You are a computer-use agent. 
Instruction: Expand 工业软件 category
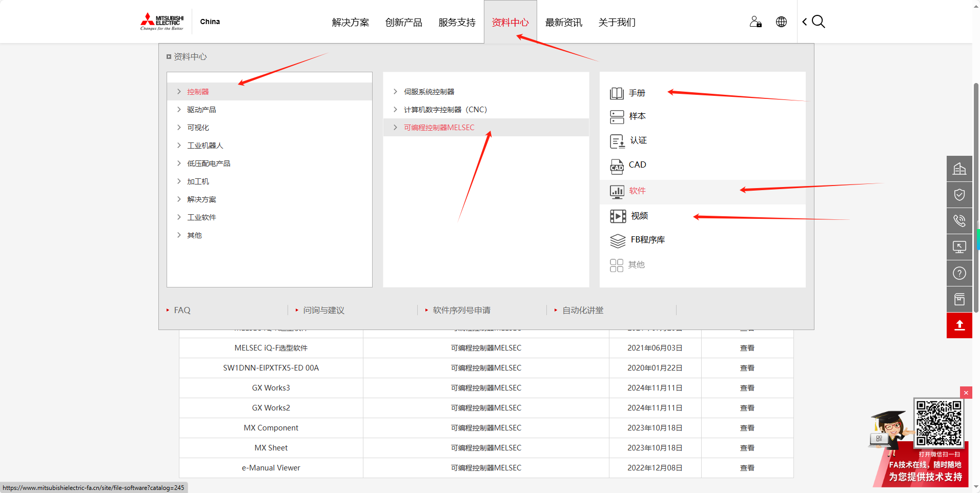(270, 217)
